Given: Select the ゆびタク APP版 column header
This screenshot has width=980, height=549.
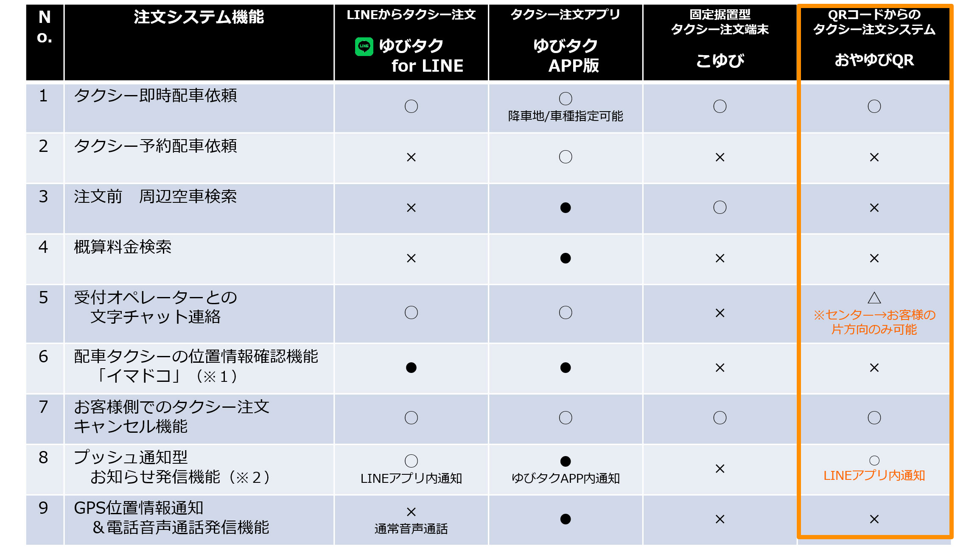Looking at the screenshot, I should click(x=565, y=42).
